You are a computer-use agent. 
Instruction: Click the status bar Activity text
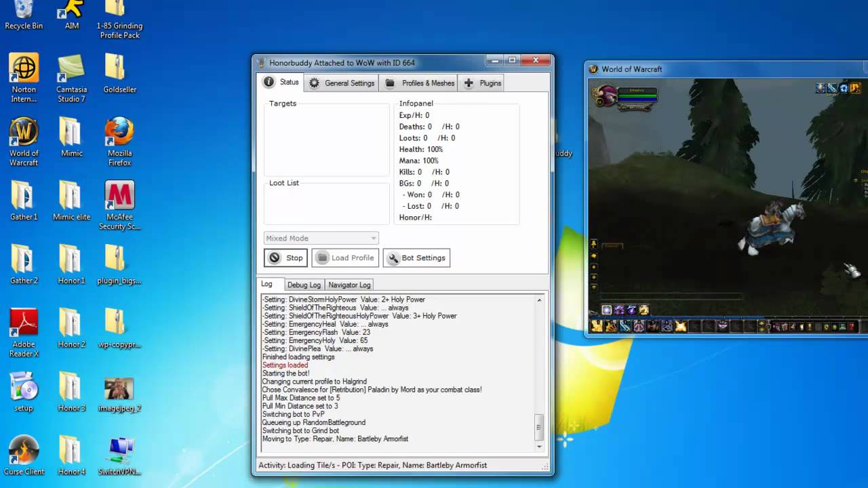pyautogui.click(x=372, y=465)
